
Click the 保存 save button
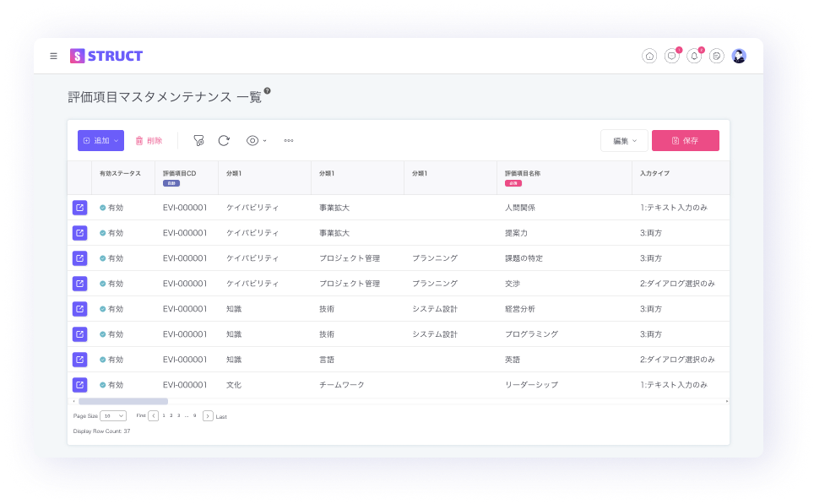click(x=685, y=140)
